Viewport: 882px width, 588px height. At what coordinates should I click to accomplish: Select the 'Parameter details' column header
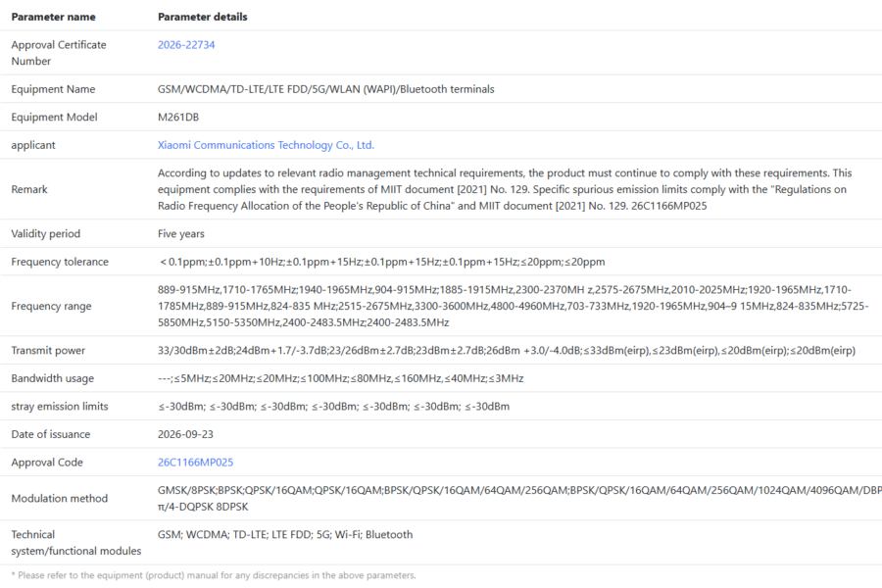(203, 17)
